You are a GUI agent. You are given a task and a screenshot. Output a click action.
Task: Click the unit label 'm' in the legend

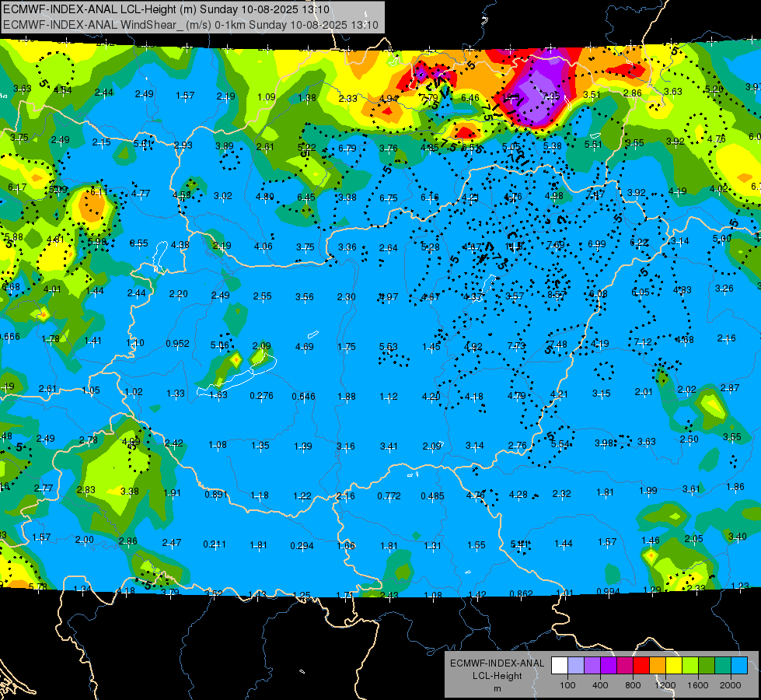click(x=497, y=689)
